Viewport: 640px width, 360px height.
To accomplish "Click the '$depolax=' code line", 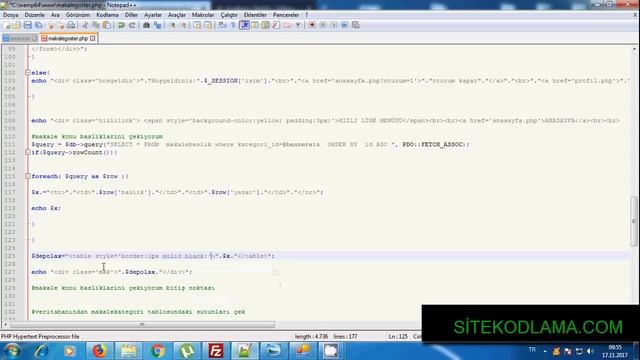I will 153,256.
